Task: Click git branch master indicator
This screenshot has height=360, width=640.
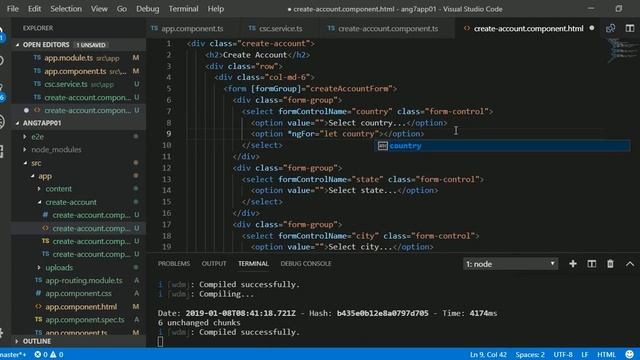Action: (13, 354)
